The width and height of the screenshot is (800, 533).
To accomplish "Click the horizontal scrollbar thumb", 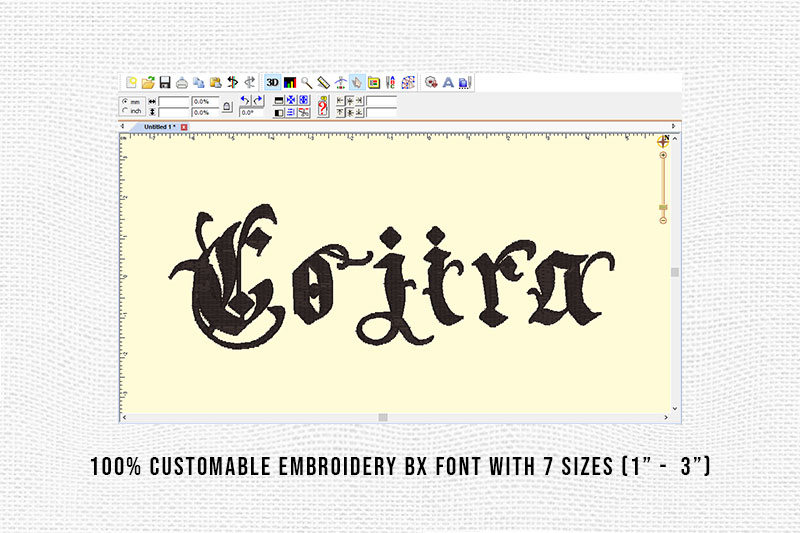I will 383,417.
